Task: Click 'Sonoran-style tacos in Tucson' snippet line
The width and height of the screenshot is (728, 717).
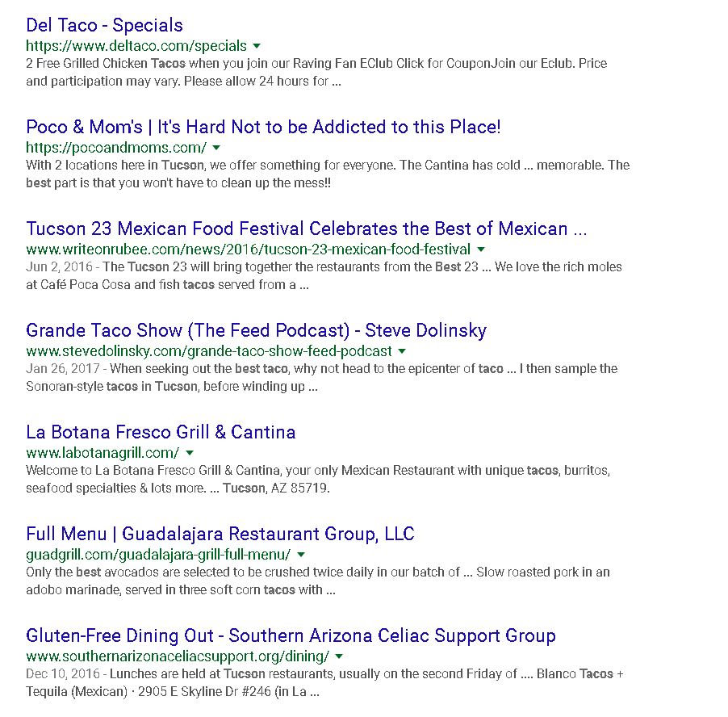Action: tap(172, 387)
